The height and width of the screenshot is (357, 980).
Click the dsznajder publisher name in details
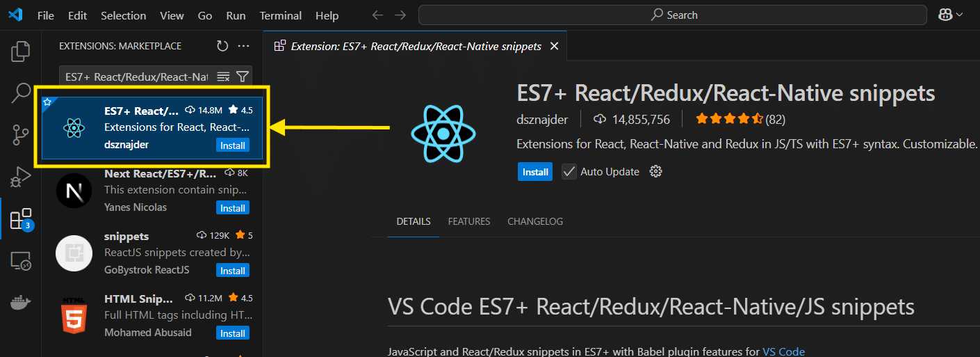542,120
